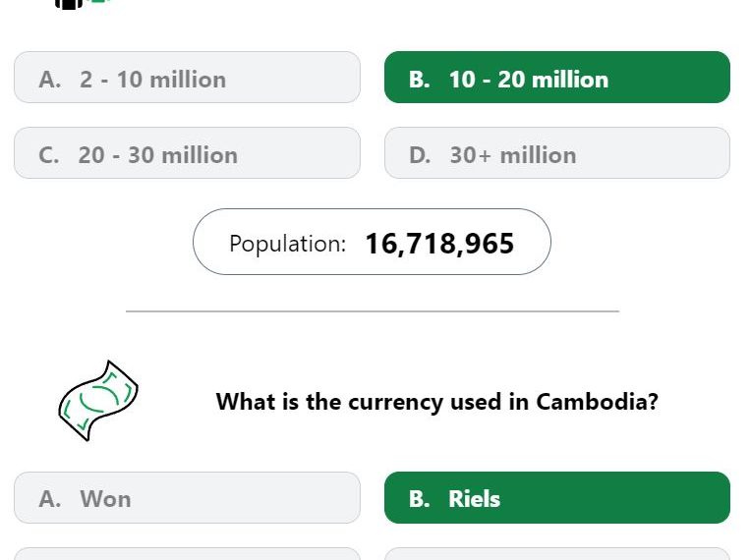The image size is (750, 560).
Task: Select the highlighted "Riels" answer
Action: pyautogui.click(x=556, y=498)
